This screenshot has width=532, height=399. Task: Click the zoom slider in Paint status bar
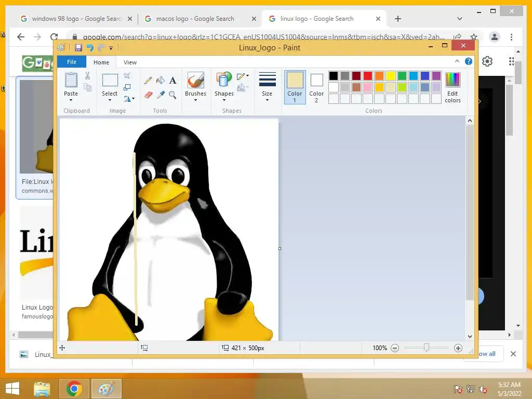pyautogui.click(x=427, y=348)
